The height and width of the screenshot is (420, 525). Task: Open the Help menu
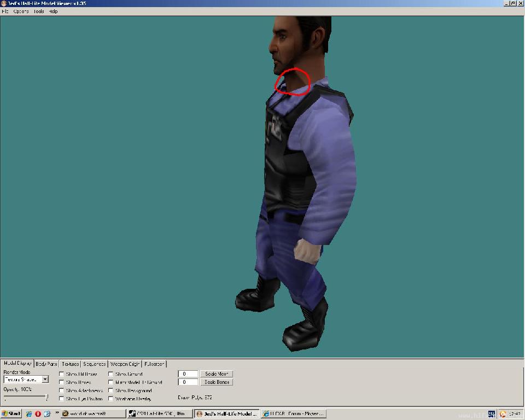pos(53,11)
